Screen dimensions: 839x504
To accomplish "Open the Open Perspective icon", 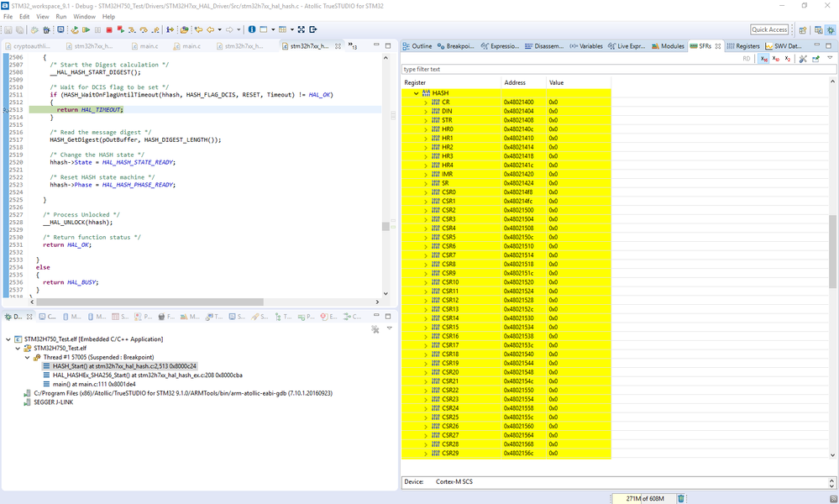I will click(803, 30).
